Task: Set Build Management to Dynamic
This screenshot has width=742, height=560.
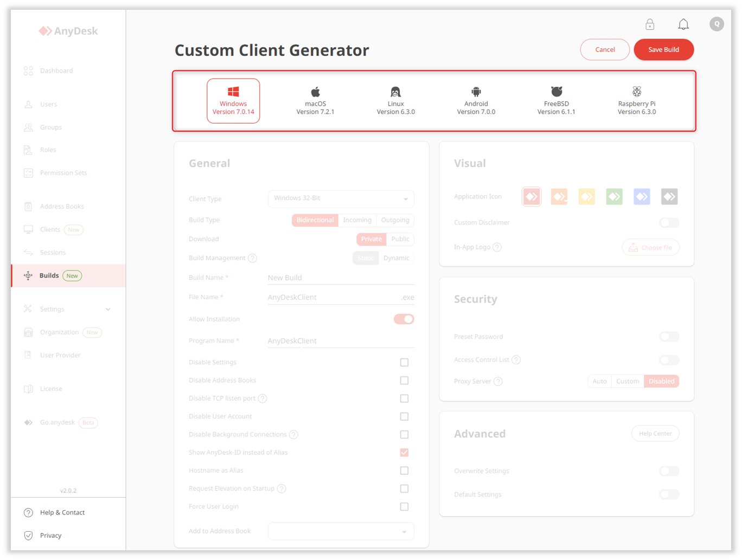Action: tap(396, 258)
